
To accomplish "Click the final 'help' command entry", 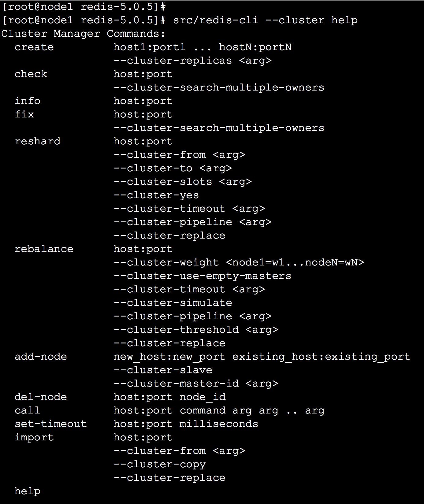I will tap(28, 491).
